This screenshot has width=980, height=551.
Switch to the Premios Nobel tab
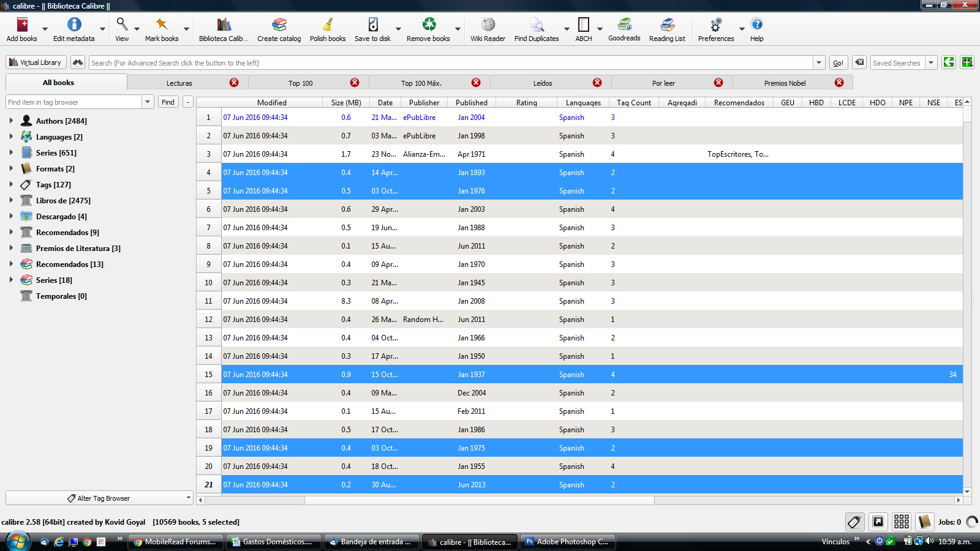785,83
